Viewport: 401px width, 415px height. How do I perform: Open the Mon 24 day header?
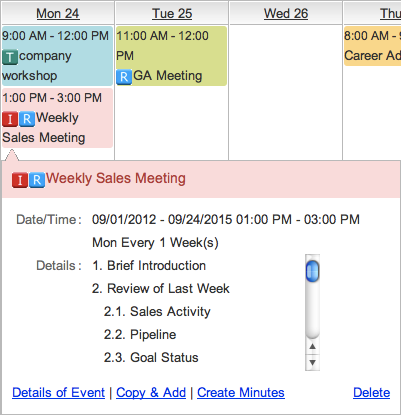click(58, 14)
